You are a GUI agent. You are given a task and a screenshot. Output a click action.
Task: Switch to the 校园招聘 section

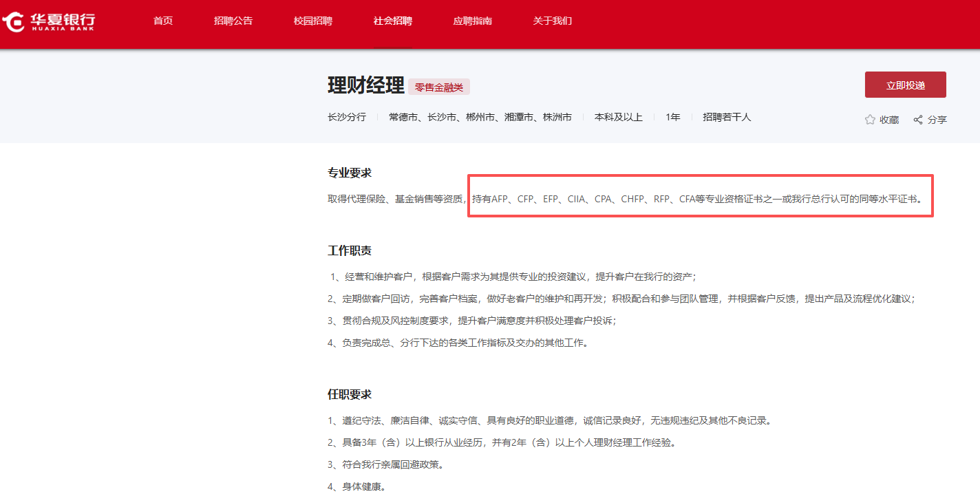[313, 21]
